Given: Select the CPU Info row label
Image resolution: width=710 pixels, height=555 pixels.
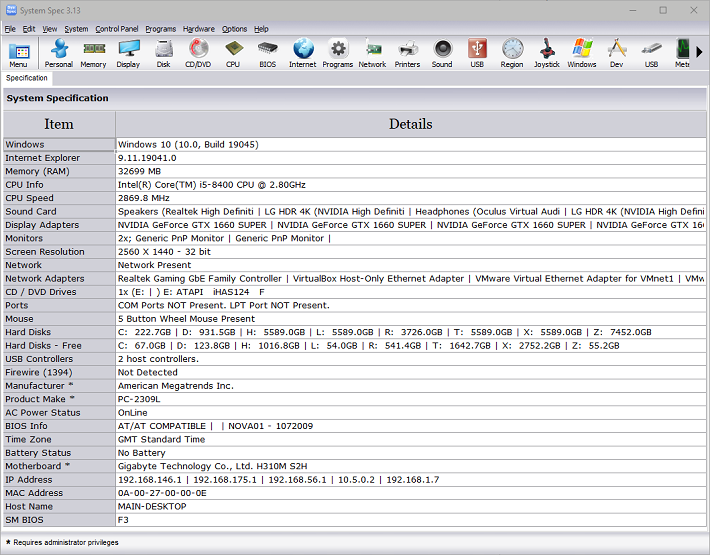Looking at the screenshot, I should coord(59,185).
